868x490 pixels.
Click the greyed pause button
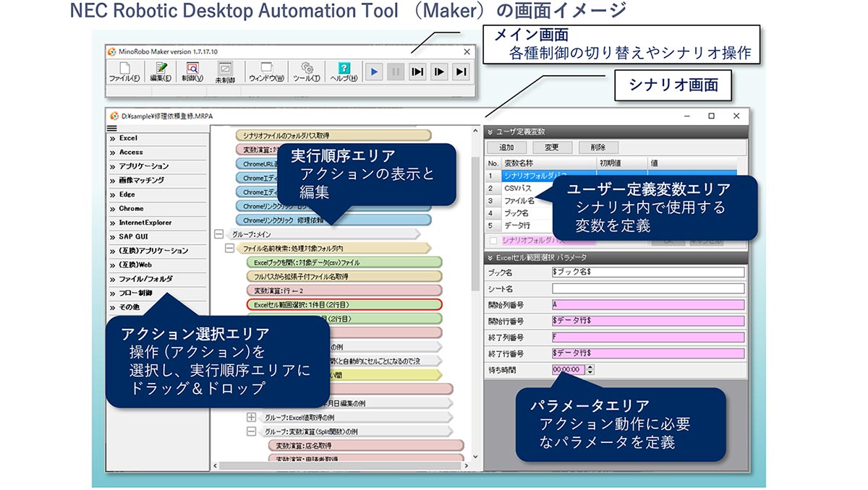coord(396,72)
